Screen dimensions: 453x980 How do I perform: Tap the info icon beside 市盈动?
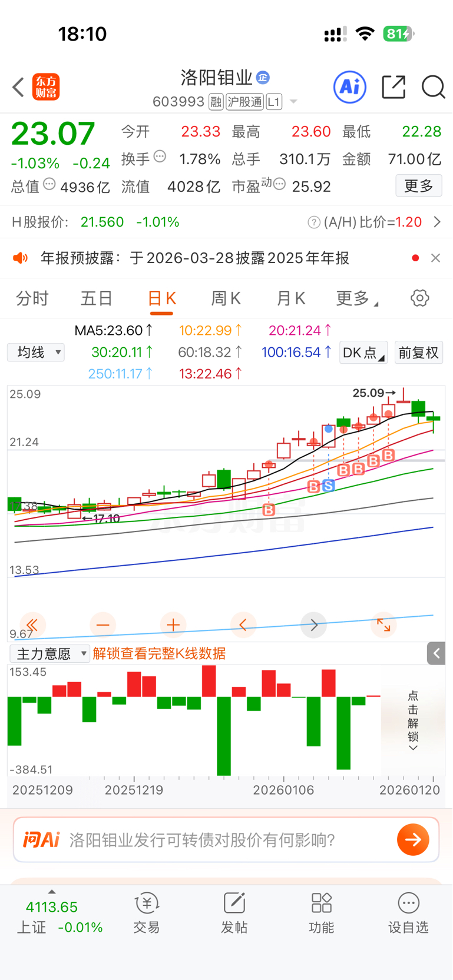point(280,184)
